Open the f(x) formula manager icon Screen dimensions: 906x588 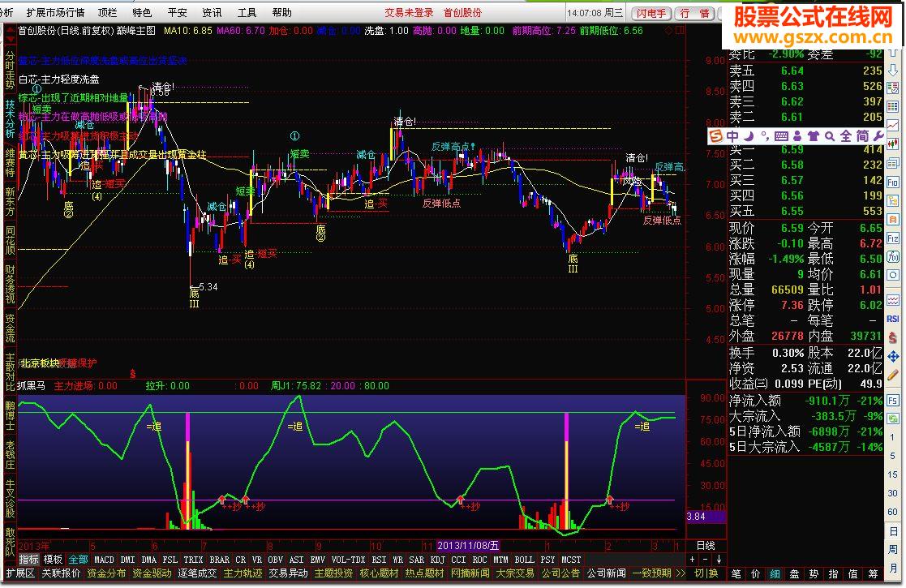pyautogui.click(x=893, y=257)
